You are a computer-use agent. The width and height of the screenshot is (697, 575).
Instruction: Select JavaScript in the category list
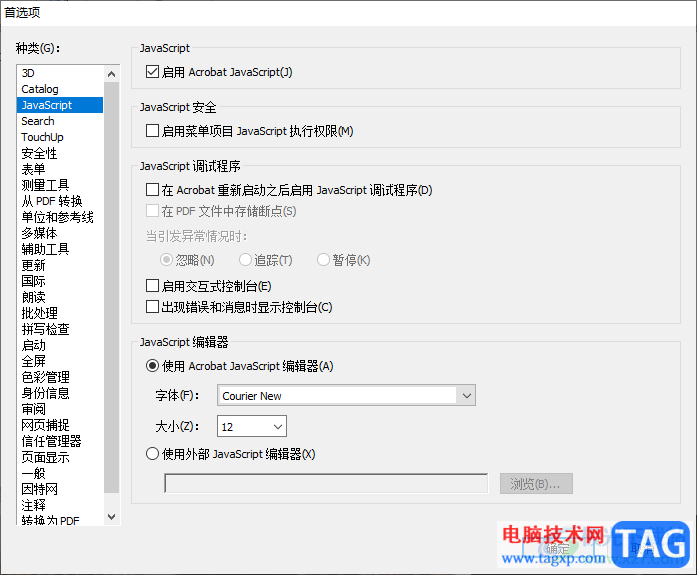click(60, 105)
